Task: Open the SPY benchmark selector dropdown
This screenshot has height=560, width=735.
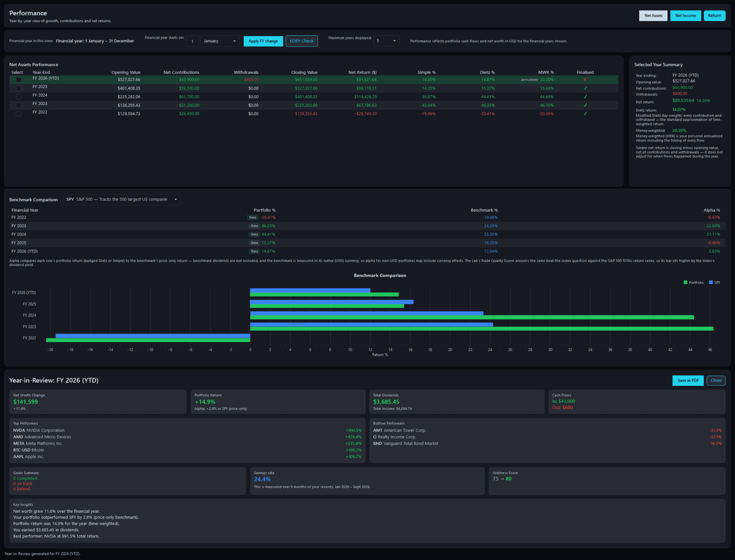Action: coord(122,199)
